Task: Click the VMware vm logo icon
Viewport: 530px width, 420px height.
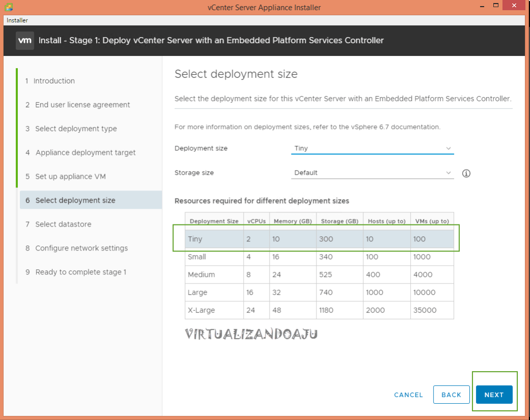Action: 25,40
